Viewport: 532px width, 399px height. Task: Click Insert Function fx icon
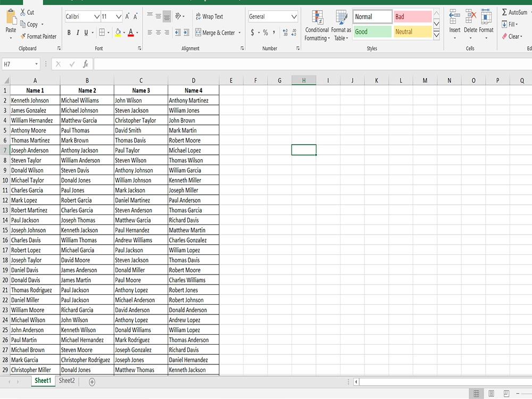[86, 64]
